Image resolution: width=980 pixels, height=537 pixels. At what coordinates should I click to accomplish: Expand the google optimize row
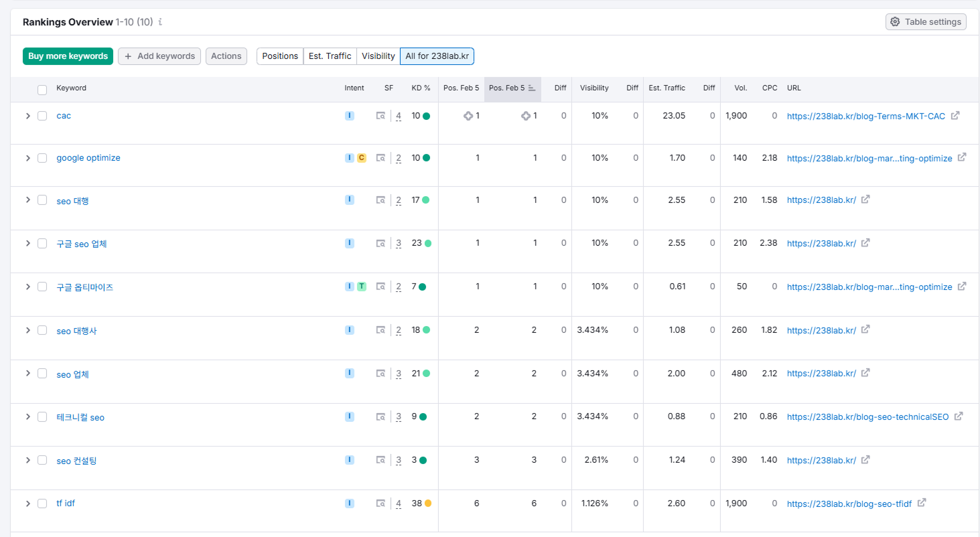pyautogui.click(x=27, y=158)
